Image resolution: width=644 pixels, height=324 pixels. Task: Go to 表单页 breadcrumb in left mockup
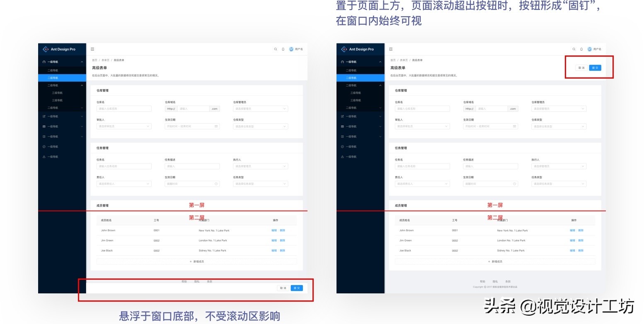click(x=105, y=60)
